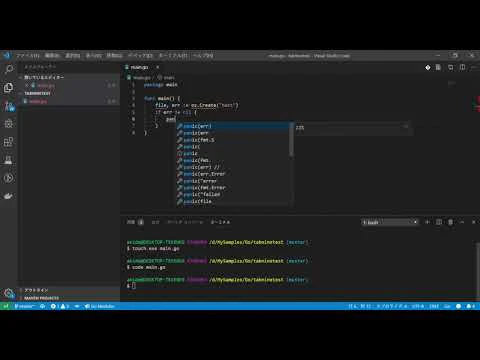Open the Source Control view icon

pyautogui.click(x=9, y=106)
